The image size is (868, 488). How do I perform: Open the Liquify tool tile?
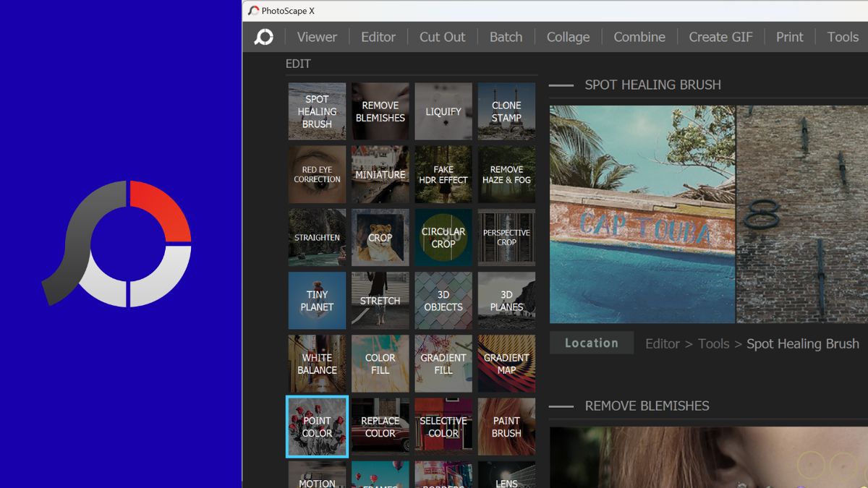[443, 111]
